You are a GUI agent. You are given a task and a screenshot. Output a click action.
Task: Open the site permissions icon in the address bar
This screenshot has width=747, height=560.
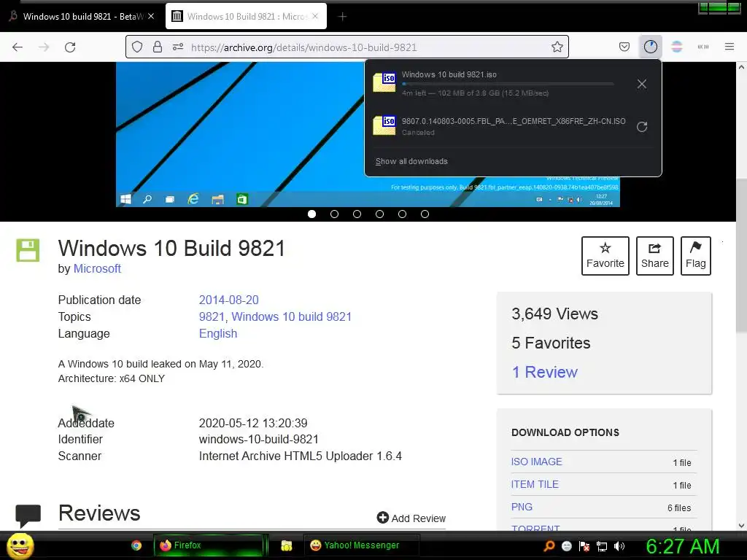(x=178, y=47)
